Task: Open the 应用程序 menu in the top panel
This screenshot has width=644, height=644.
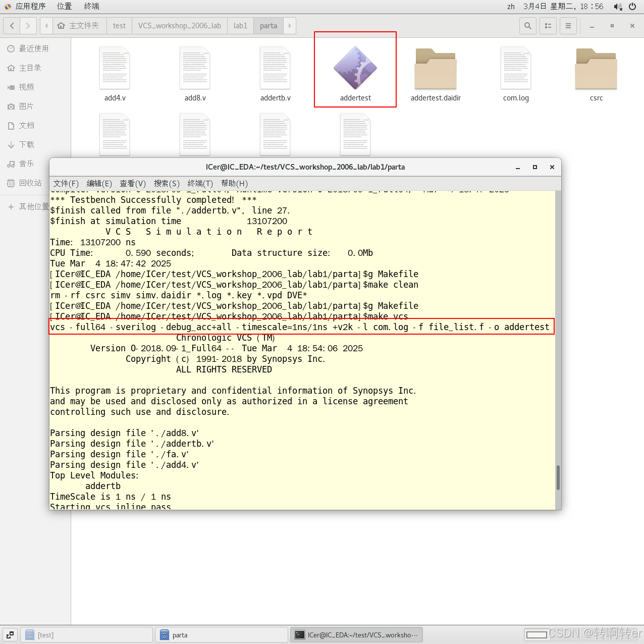Action: [x=31, y=7]
